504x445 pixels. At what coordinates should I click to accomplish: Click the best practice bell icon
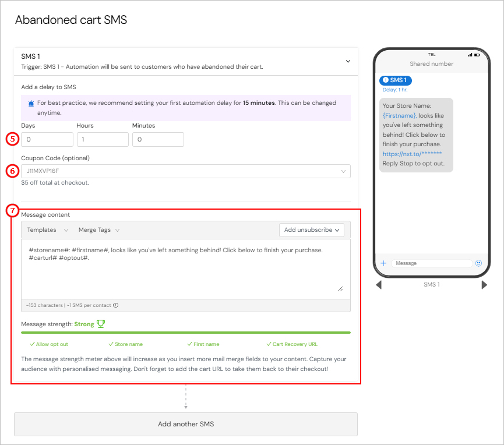[31, 103]
